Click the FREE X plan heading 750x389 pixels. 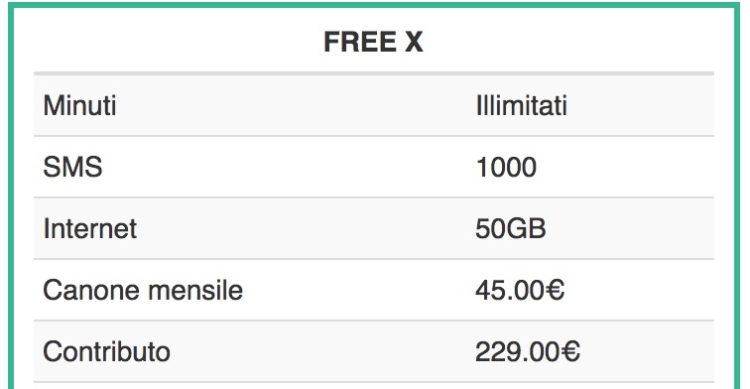[x=373, y=42]
